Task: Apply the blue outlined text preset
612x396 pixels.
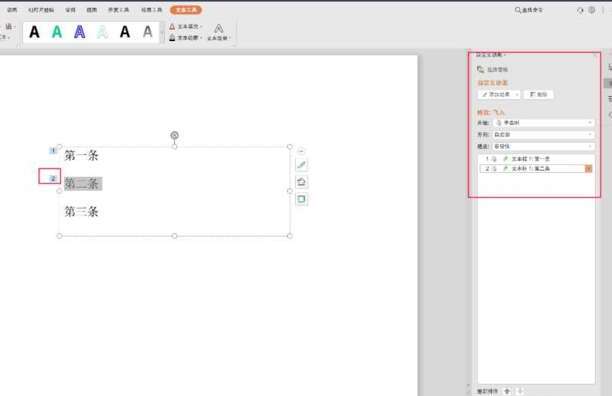Action: point(80,32)
